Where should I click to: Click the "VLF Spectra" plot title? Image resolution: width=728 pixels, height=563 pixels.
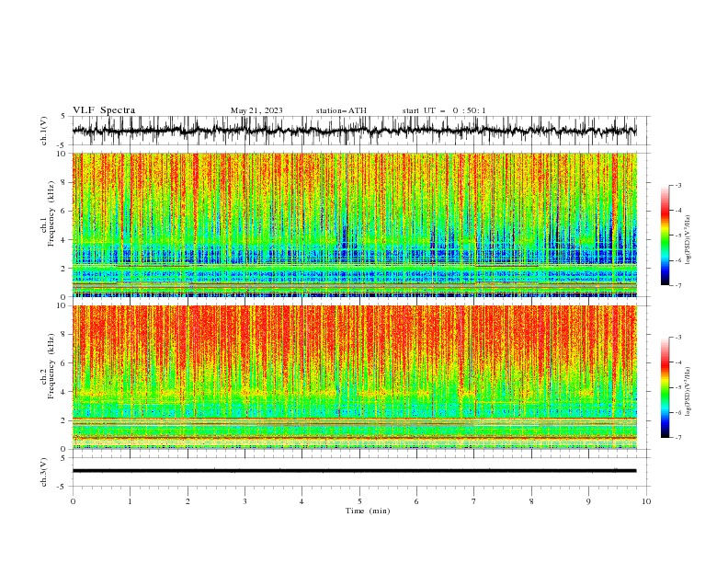pyautogui.click(x=104, y=110)
